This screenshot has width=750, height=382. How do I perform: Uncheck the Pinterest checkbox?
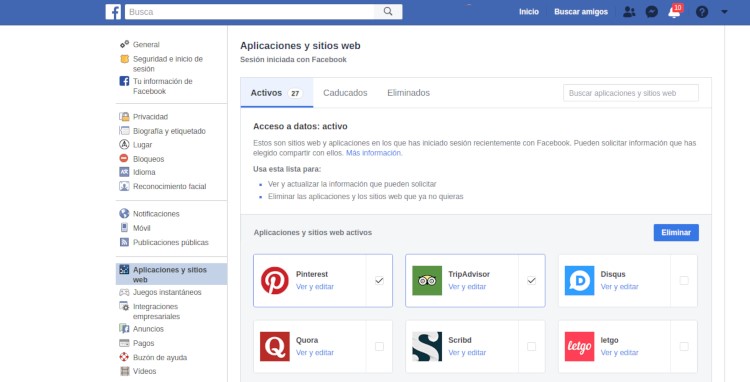[x=379, y=281]
